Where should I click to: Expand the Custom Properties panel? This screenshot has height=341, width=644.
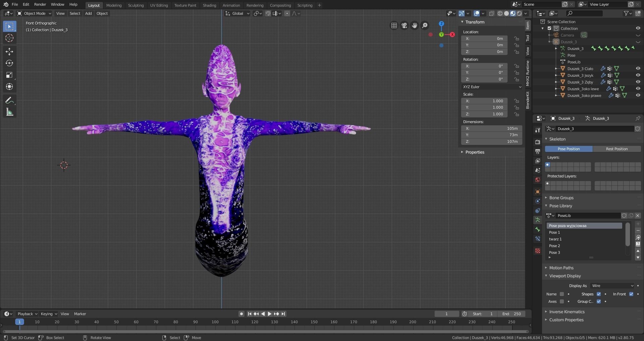(566, 320)
